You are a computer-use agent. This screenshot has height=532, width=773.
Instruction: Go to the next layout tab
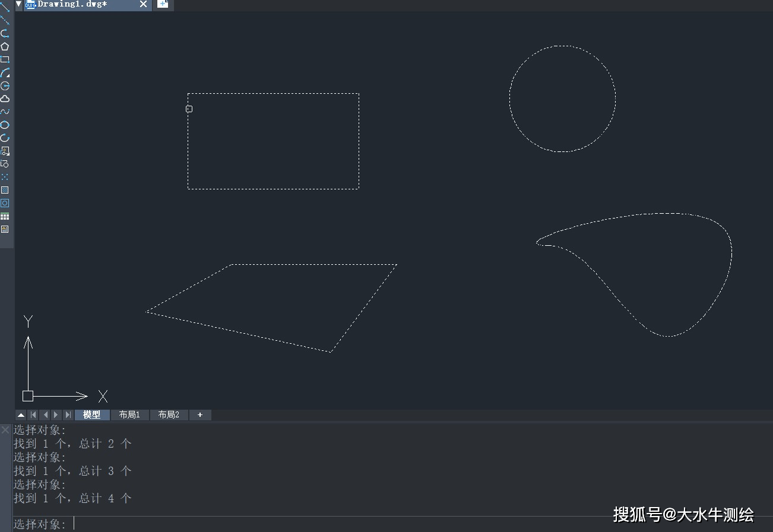click(56, 415)
